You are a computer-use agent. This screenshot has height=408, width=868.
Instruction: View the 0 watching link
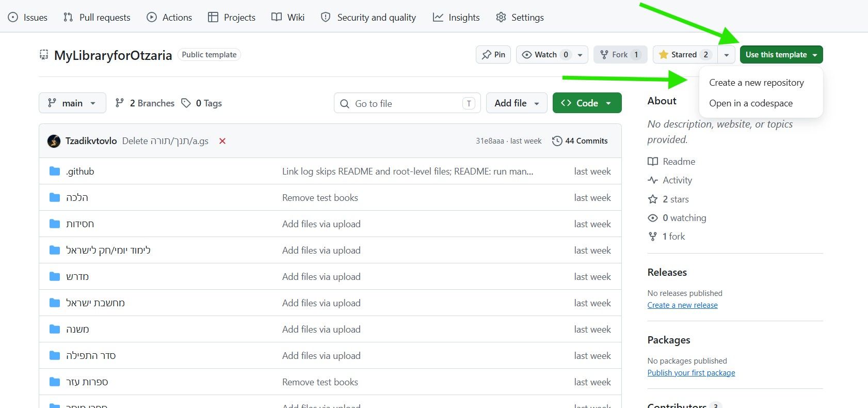(677, 218)
